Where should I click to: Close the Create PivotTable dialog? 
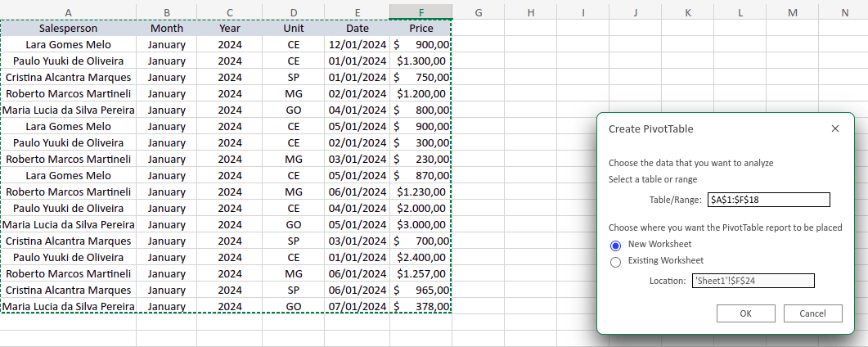pyautogui.click(x=834, y=128)
